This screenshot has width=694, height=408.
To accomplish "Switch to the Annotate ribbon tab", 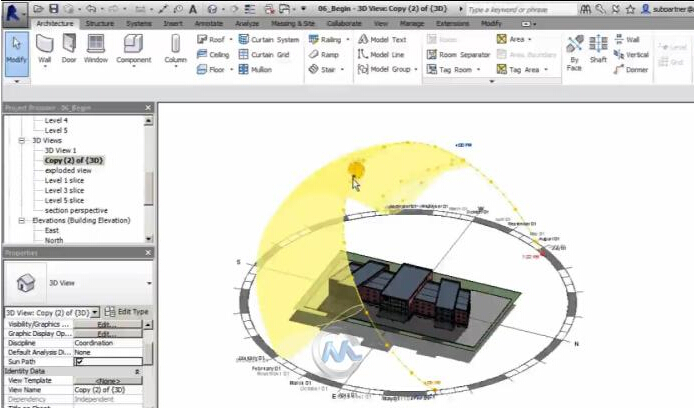I will (208, 22).
